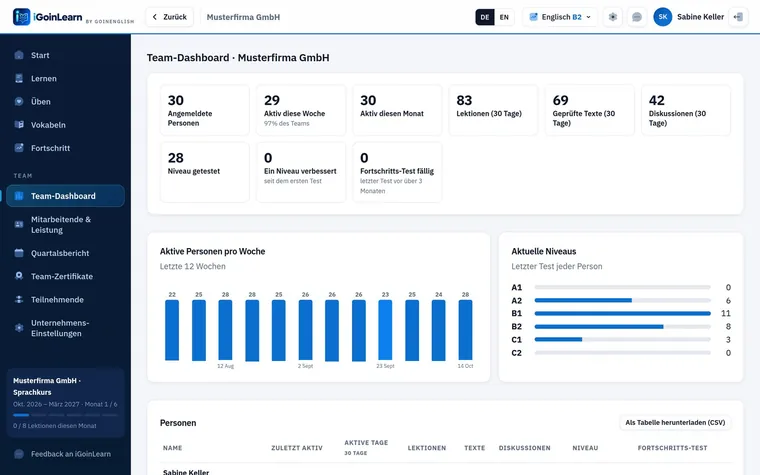
Task: Switch interface language to EN
Action: [x=504, y=17]
